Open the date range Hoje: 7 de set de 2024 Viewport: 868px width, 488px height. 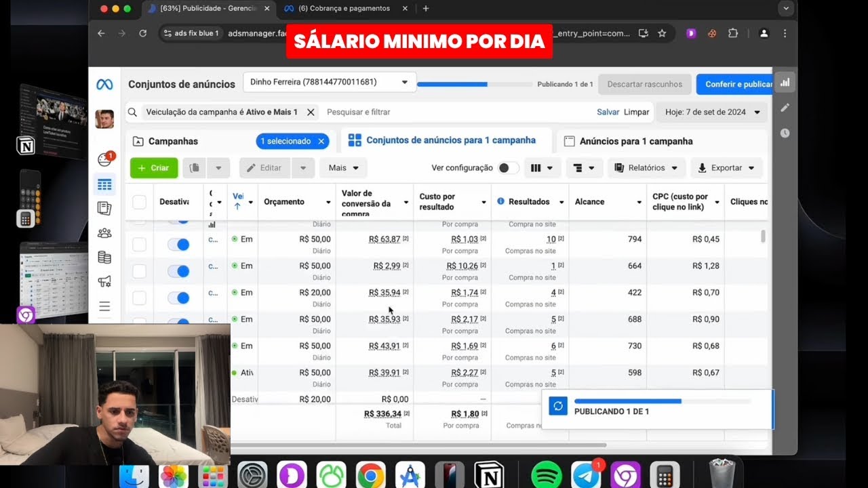pyautogui.click(x=711, y=112)
